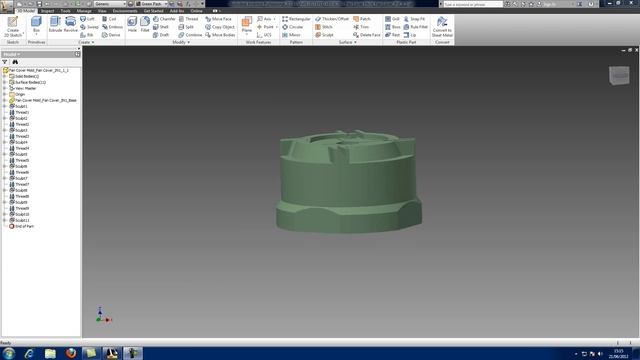Screen dimensions: 640x360
Task: Expand the Origin folder node
Action: 4,94
